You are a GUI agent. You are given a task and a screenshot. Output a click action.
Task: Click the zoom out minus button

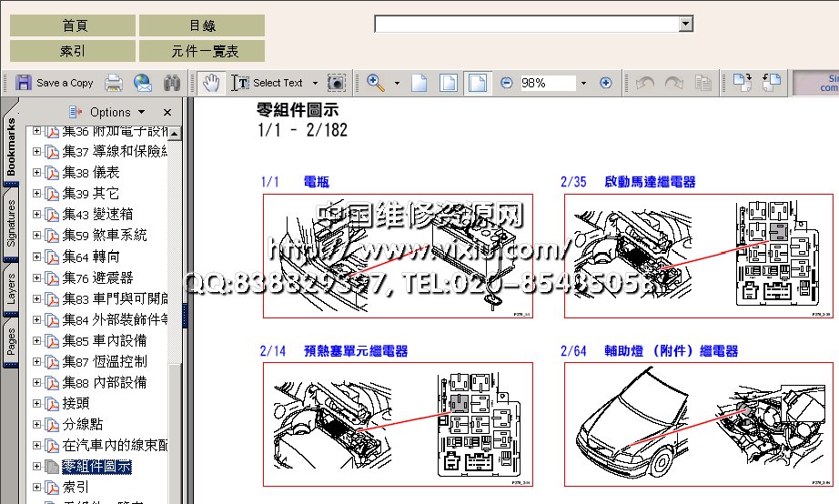point(507,83)
